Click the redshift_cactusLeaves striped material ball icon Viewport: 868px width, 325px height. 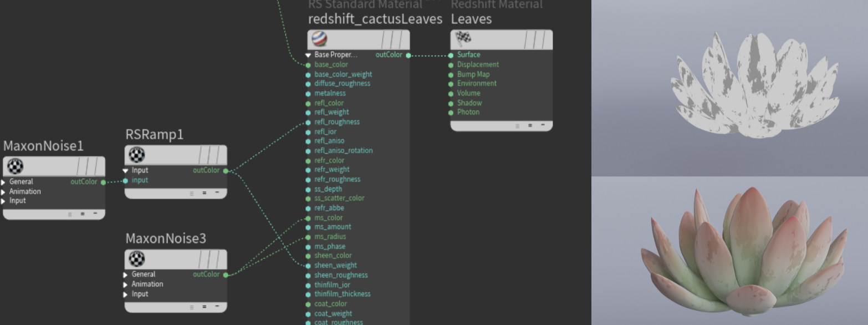[x=320, y=39]
